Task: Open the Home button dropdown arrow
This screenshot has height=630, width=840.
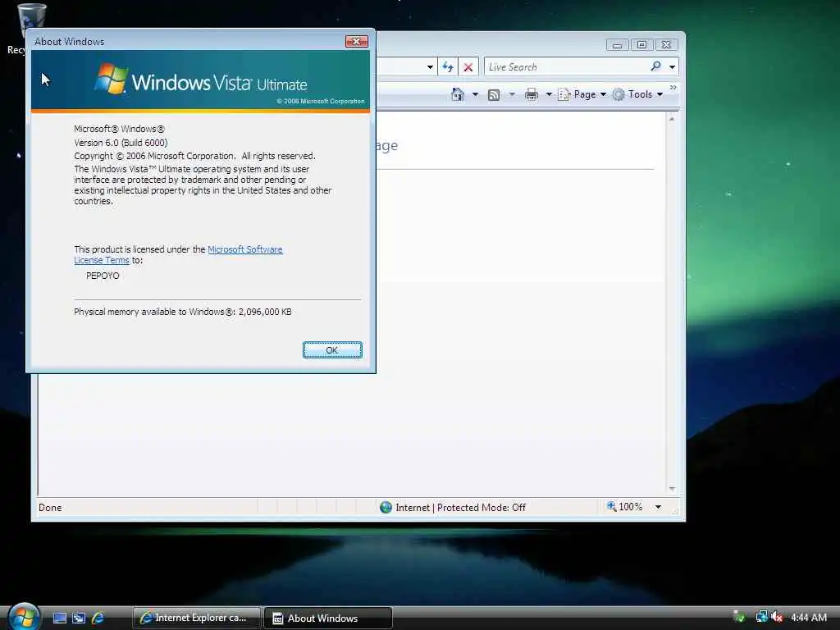Action: click(475, 94)
